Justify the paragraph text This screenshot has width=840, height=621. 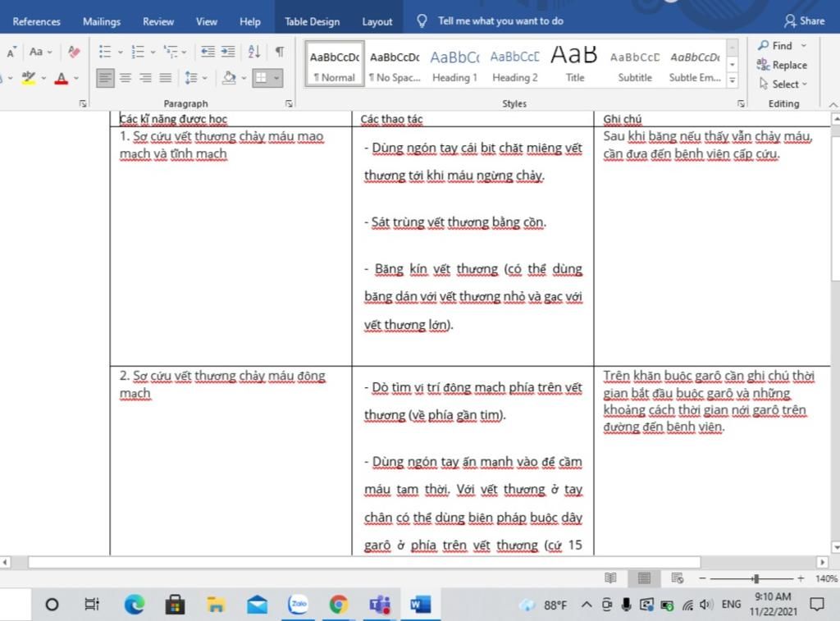[x=165, y=78]
